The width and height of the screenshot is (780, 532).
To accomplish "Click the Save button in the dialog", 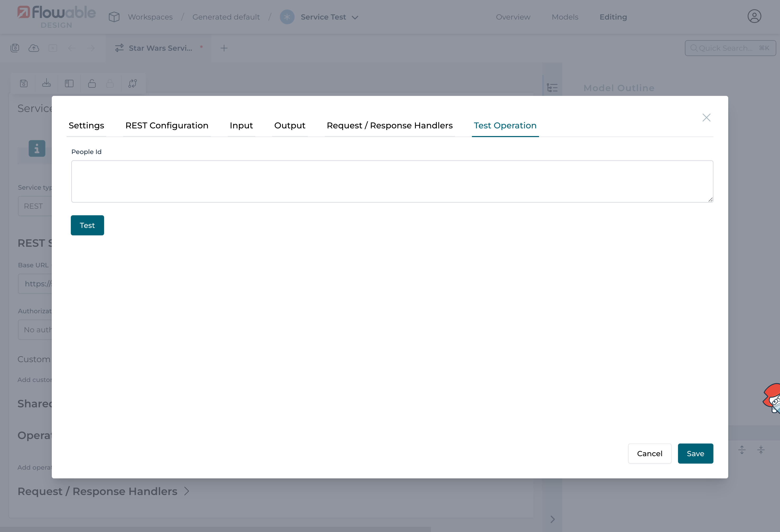I will 695,454.
